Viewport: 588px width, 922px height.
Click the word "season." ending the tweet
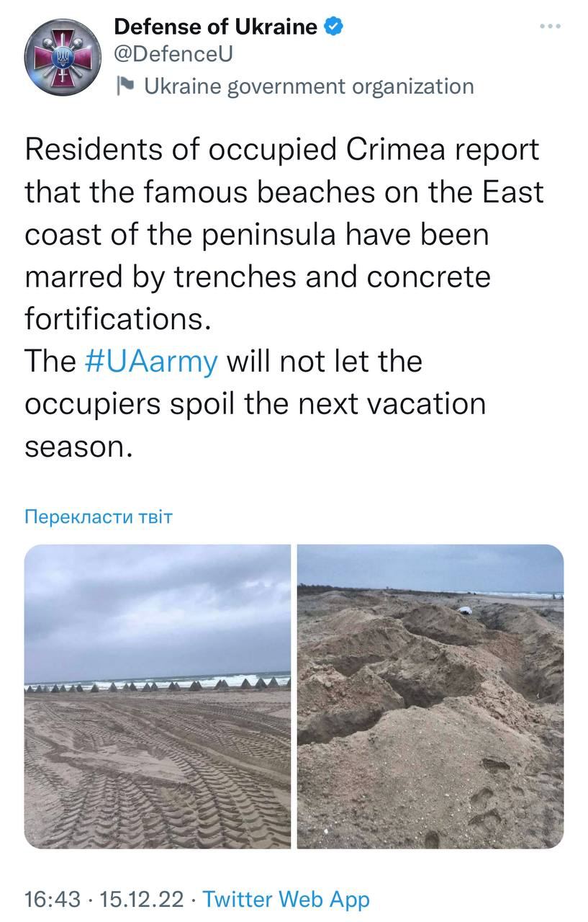coord(79,446)
